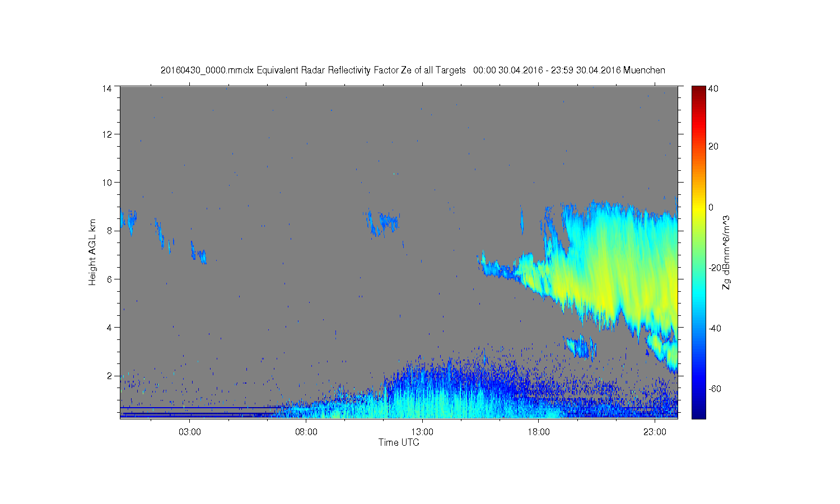Click the height axis tick label 4
Screen dimensions: 840x504
[x=110, y=328]
